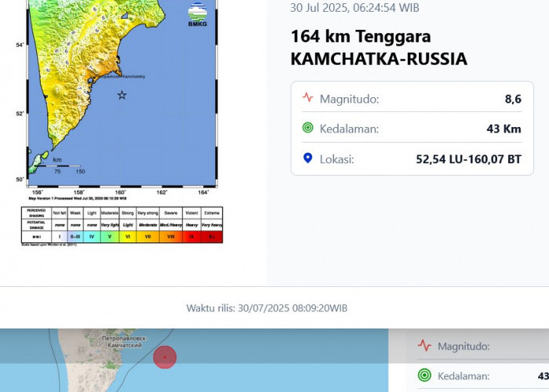The width and height of the screenshot is (549, 392).
Task: Click the km scale bar on shakemap
Action: click(x=69, y=167)
